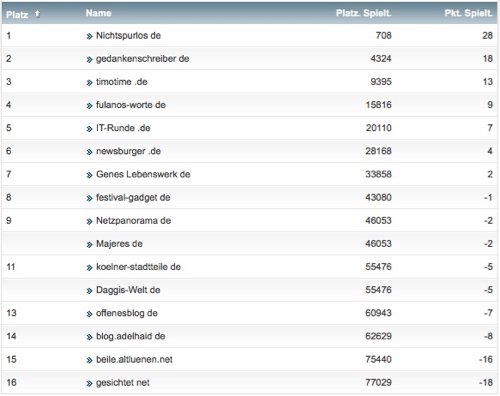The height and width of the screenshot is (396, 500).
Task: Select the placement value 75440
Action: [379, 359]
